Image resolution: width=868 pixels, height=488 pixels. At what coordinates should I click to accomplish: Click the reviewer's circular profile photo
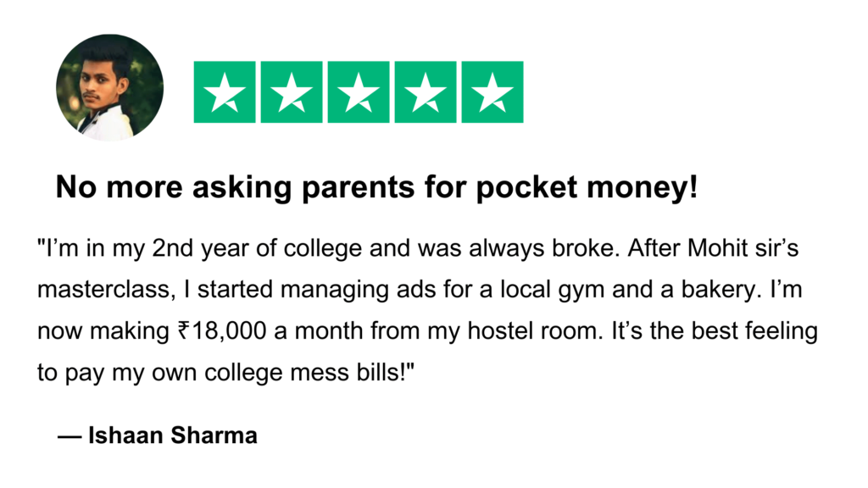(x=109, y=88)
